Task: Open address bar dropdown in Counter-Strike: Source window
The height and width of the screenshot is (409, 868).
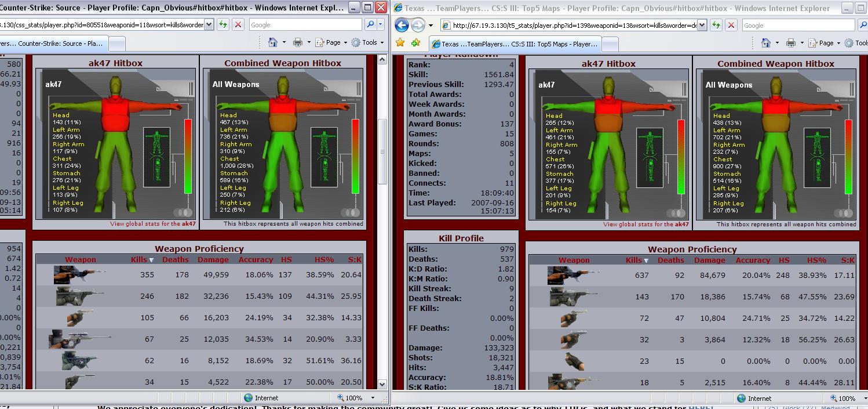Action: (x=209, y=24)
